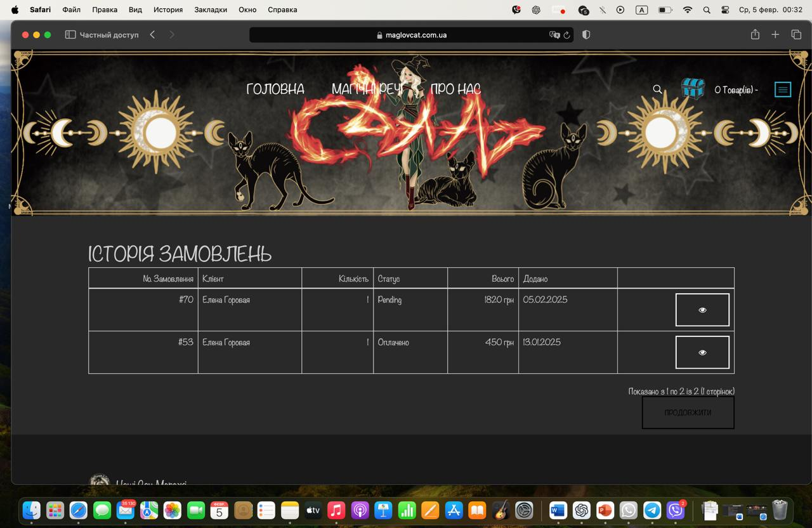Open the 'История' menu in the menu bar

pyautogui.click(x=167, y=10)
